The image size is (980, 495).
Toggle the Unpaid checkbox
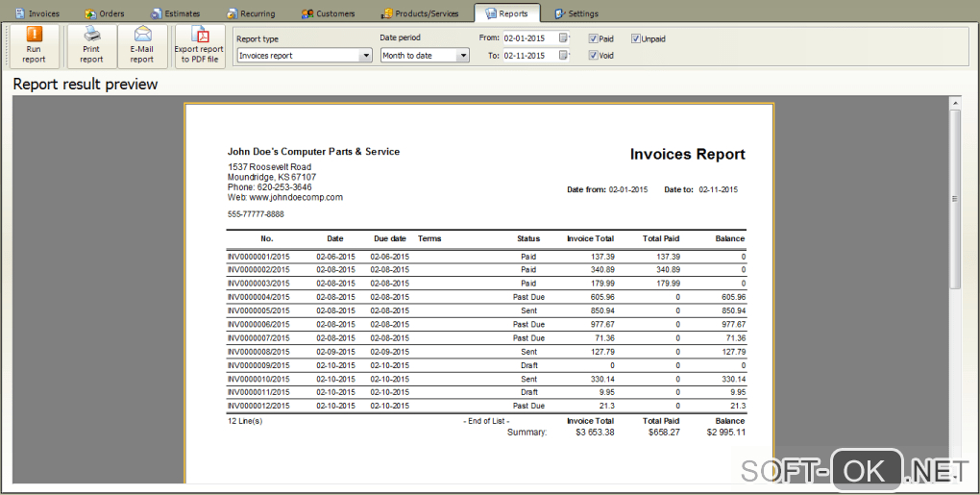[x=636, y=38]
